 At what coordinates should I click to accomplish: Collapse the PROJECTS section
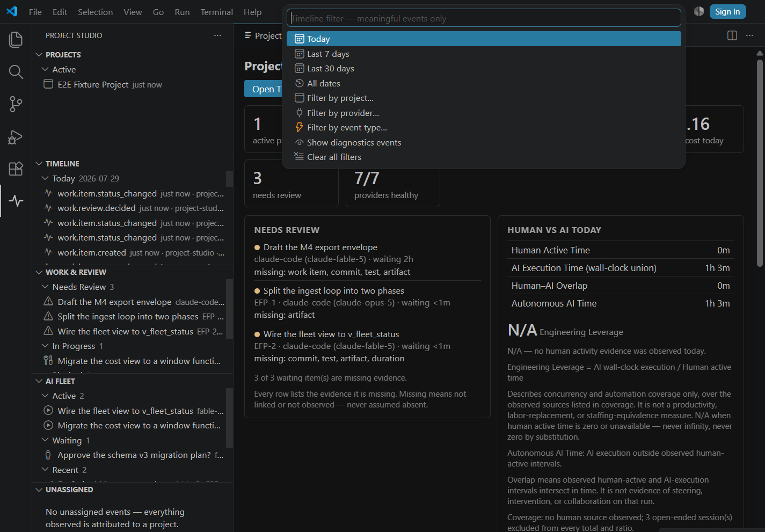pyautogui.click(x=39, y=55)
